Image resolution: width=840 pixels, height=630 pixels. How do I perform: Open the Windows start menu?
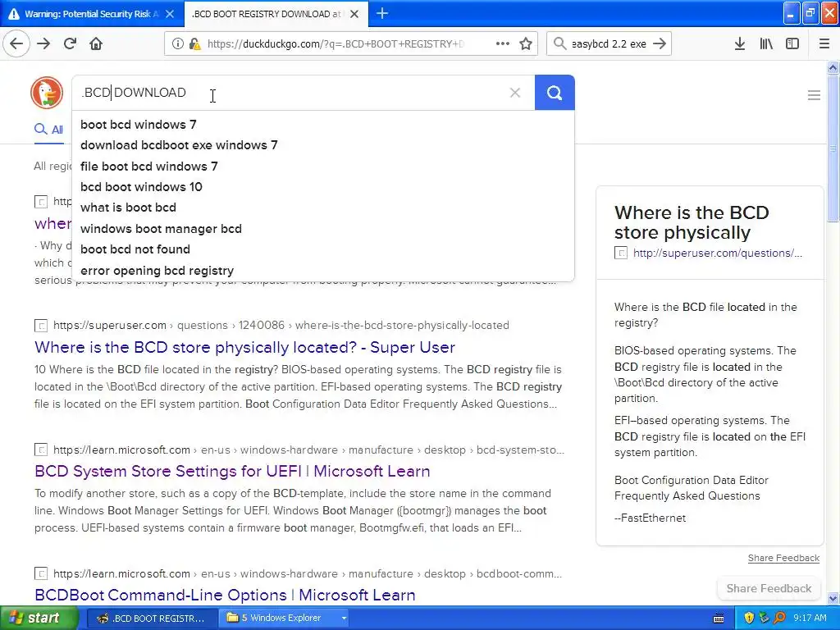[x=38, y=618]
